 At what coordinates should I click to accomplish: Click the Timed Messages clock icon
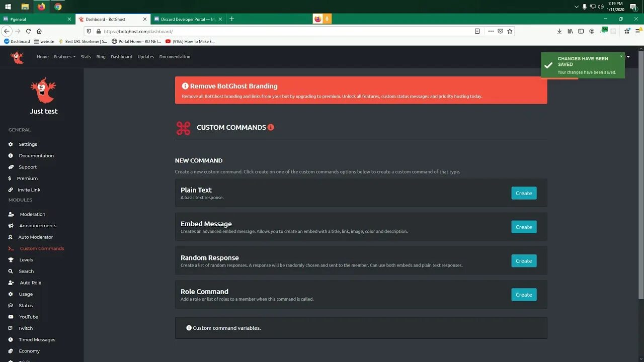pos(11,340)
